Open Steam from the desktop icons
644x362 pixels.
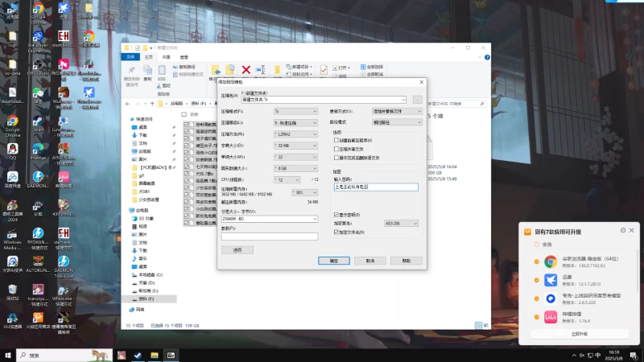38,121
